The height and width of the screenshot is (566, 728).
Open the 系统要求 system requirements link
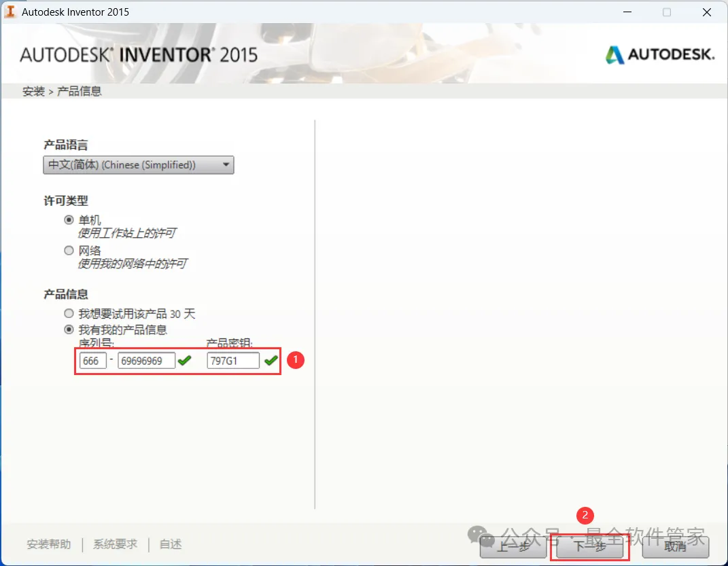click(115, 544)
